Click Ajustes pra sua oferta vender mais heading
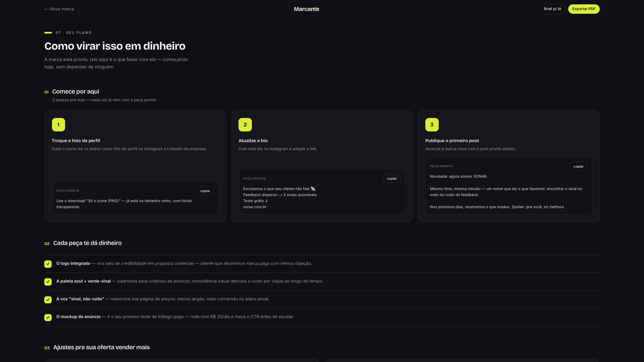Viewport: 644px width, 362px height. point(101,347)
